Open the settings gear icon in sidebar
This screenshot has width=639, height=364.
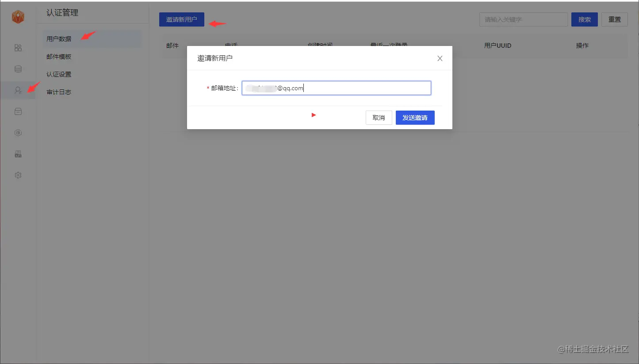(18, 175)
